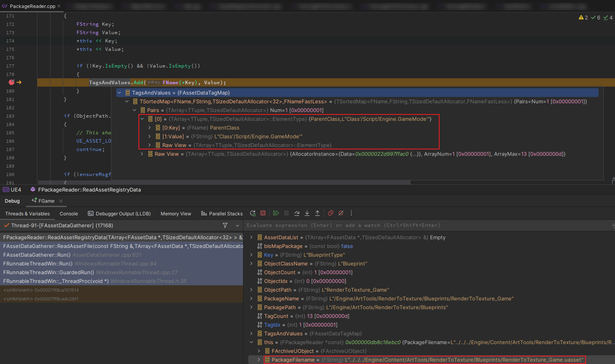
Task: Click the Rerun debug session icon
Action: 253,213
